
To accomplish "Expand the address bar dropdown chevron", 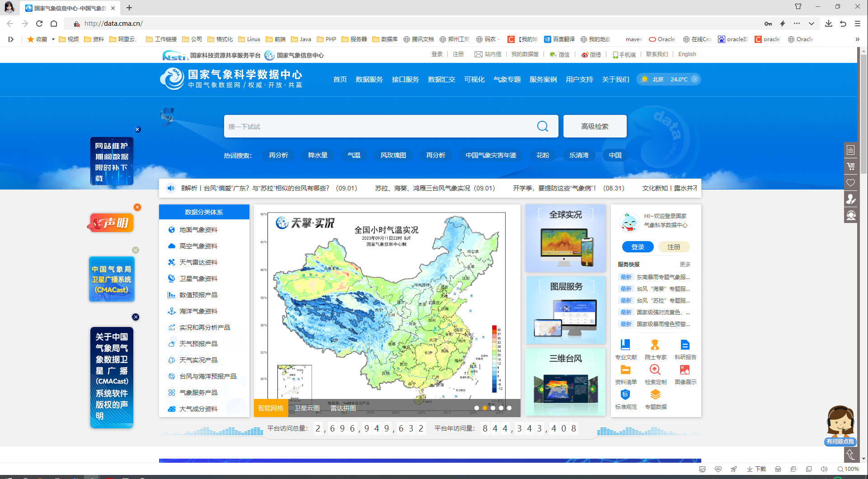I will tap(812, 24).
